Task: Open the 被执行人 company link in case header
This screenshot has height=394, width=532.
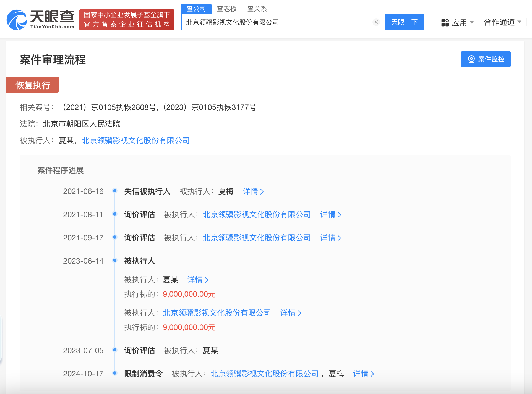Action: (x=135, y=140)
